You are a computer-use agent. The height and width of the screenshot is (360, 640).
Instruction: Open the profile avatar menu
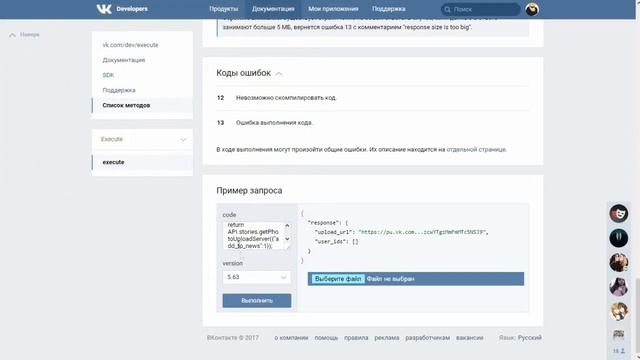point(532,9)
